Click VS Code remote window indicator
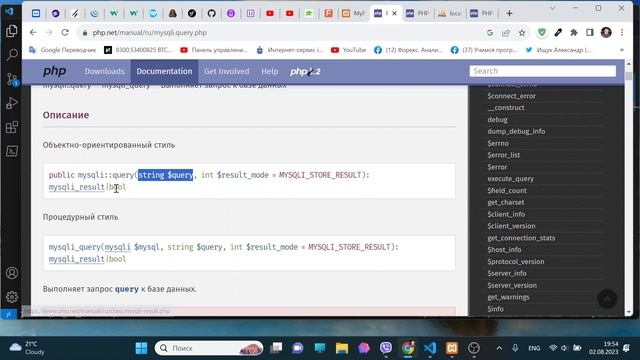Screen dimensions: 640x360 tap(9, 314)
